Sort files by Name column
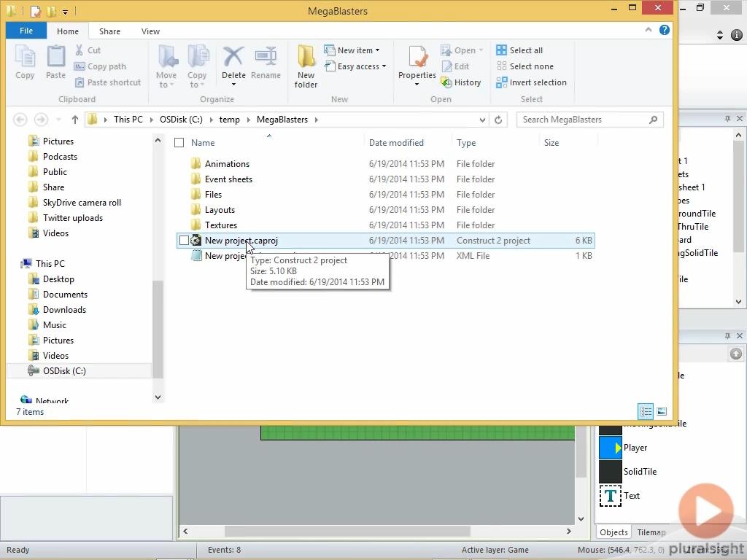Viewport: 747px width, 560px height. (203, 142)
